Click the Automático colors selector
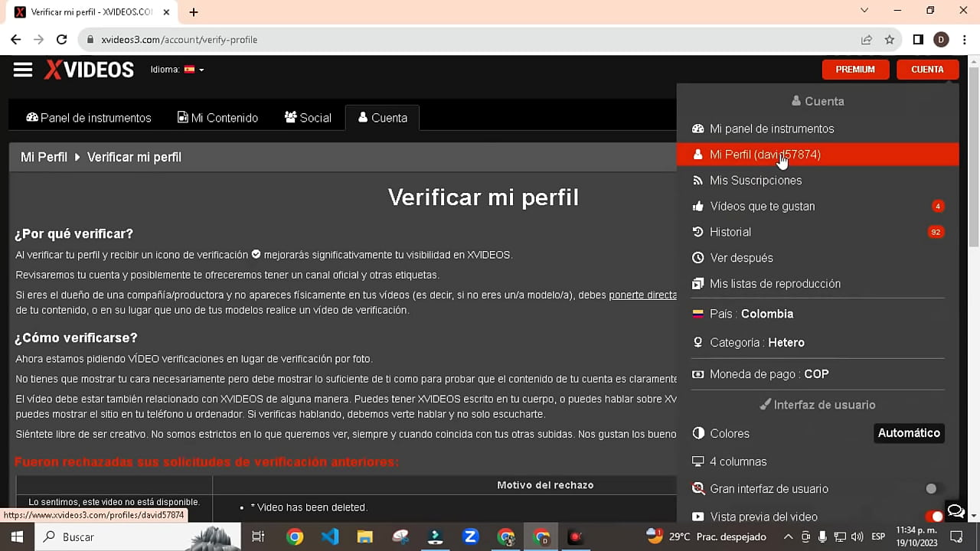The height and width of the screenshot is (551, 980). point(909,433)
